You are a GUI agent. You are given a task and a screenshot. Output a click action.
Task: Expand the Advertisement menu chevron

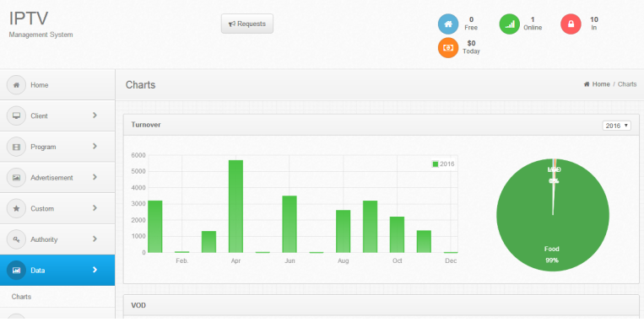(x=95, y=177)
